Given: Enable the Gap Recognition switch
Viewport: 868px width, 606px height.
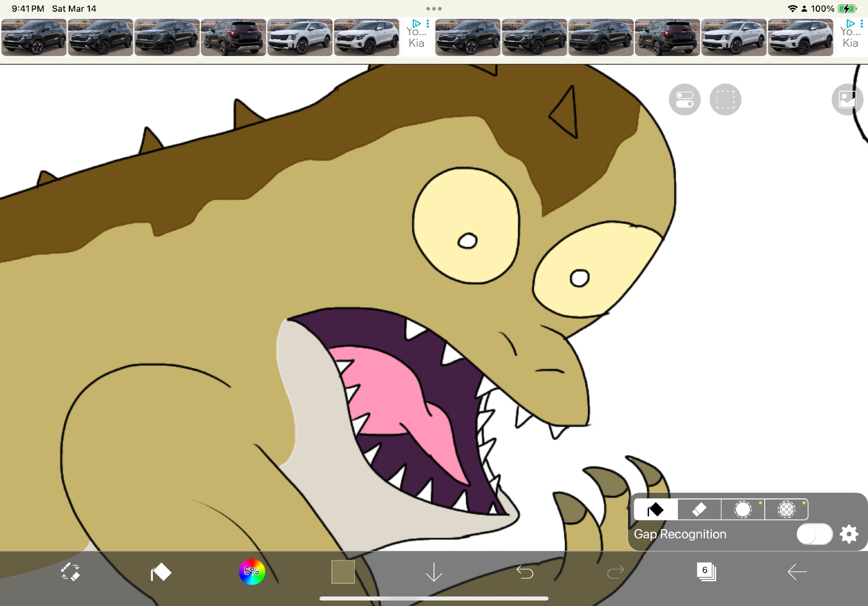Looking at the screenshot, I should (814, 534).
